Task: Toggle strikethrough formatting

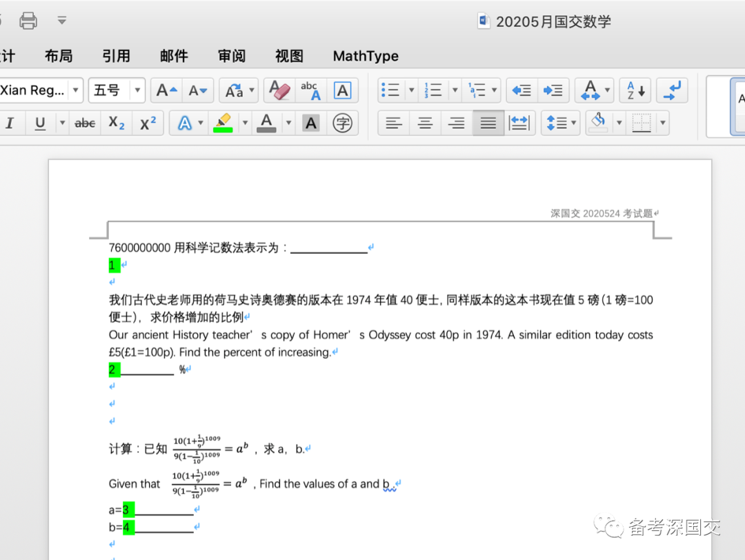Action: 85,123
